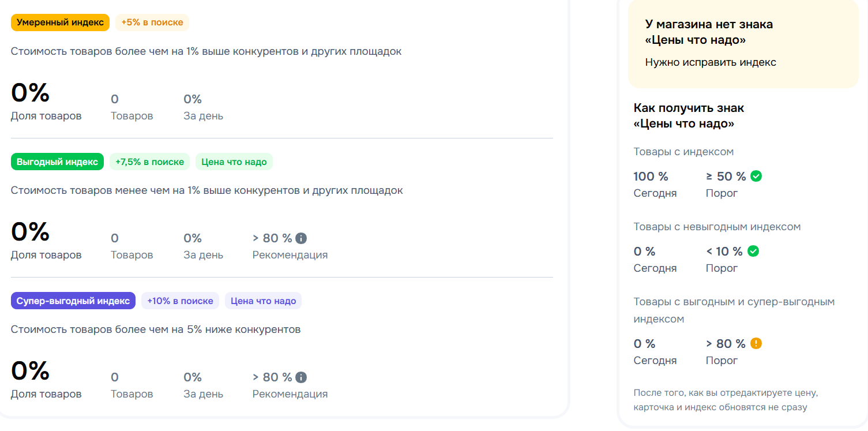
Task: Click the Товары с невыгодным индексом label
Action: click(x=717, y=227)
